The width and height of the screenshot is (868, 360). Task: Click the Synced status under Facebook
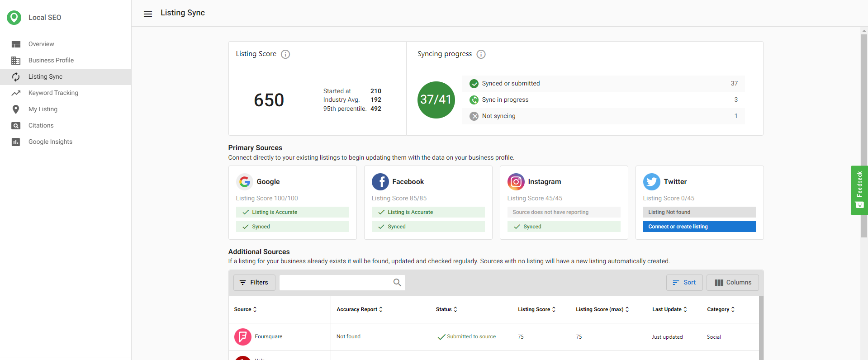pos(428,227)
